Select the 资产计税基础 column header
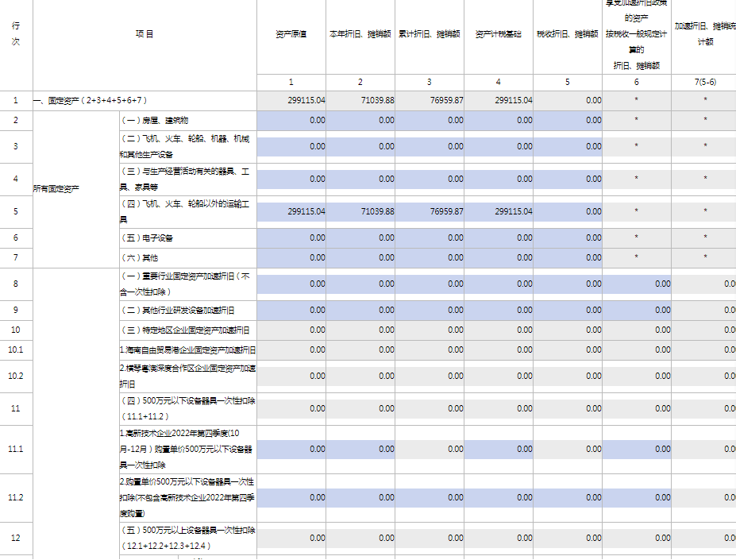Viewport: 736px width, 560px height. pos(499,34)
